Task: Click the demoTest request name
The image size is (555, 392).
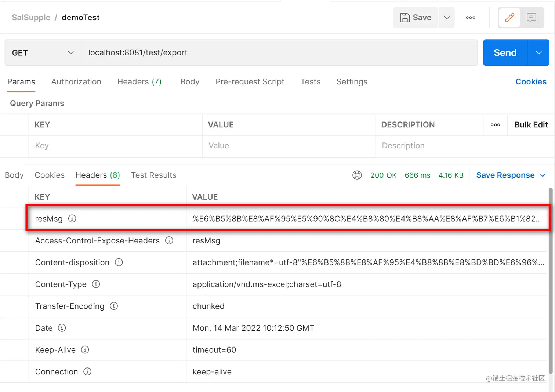Action: tap(81, 18)
